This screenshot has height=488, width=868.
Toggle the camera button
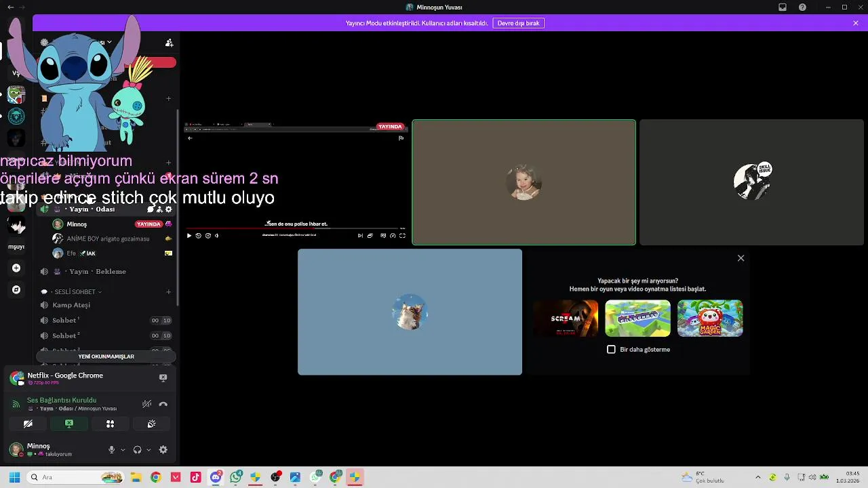pos(28,424)
